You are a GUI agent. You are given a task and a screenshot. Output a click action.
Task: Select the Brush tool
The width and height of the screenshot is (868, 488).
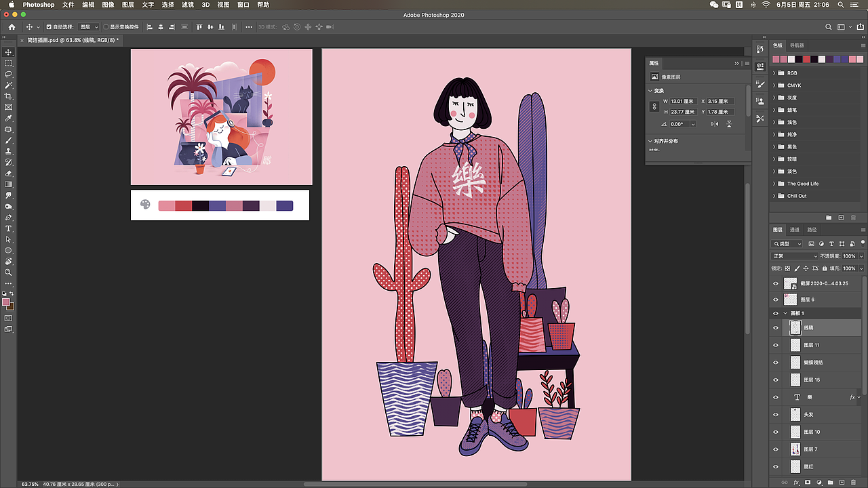(9, 140)
